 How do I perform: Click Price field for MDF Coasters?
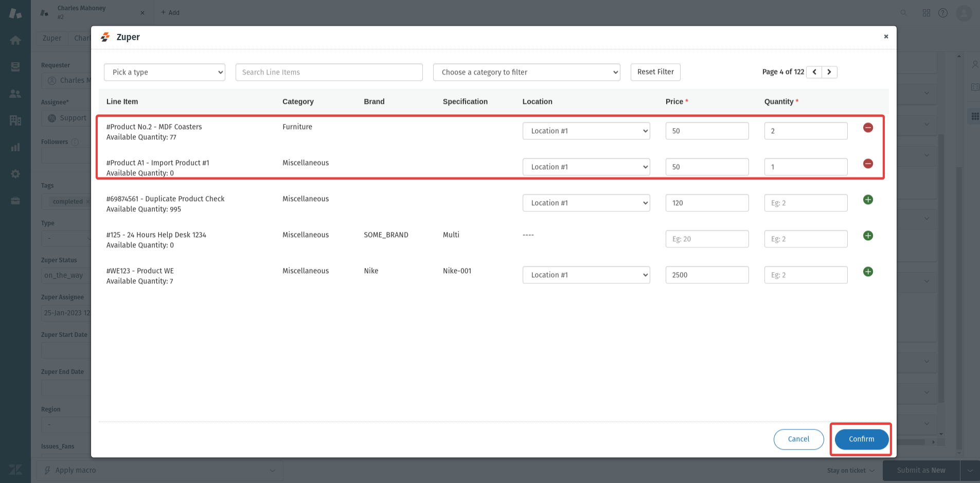click(707, 131)
